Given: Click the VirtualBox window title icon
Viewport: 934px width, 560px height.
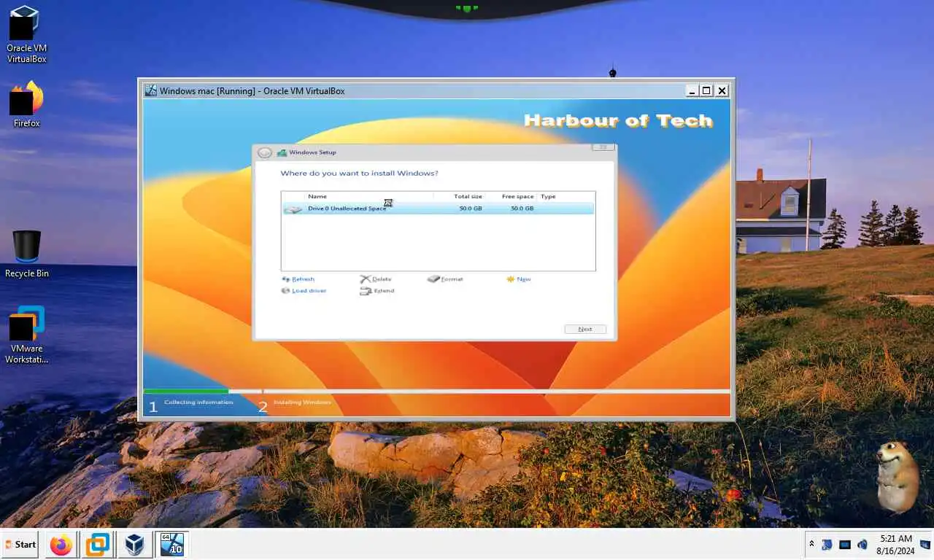Looking at the screenshot, I should [151, 90].
